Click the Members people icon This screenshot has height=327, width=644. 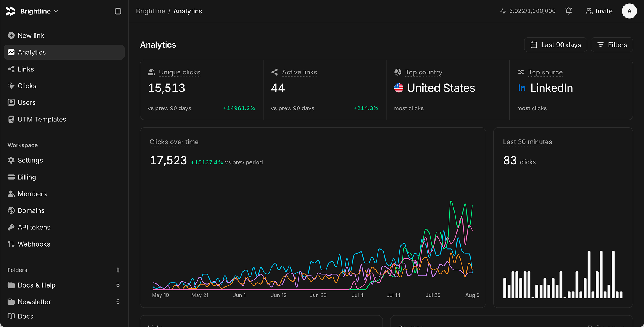click(11, 194)
